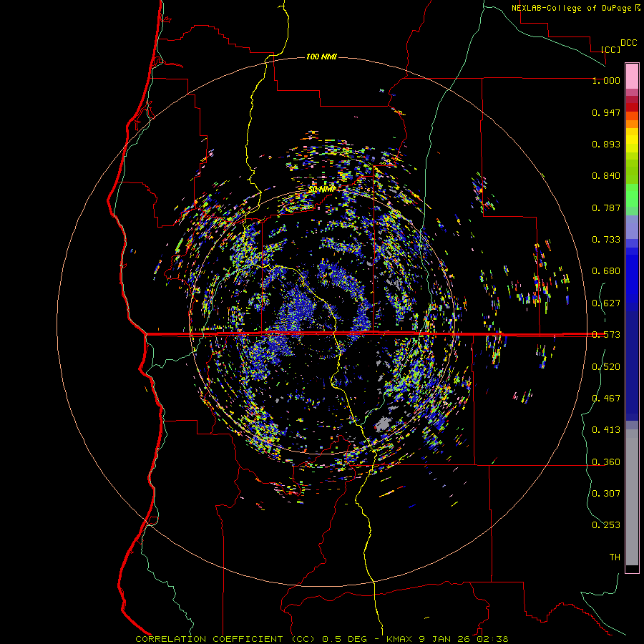The width and height of the screenshot is (644, 644).
Task: Click the 0.413 scale value
Action: (606, 430)
